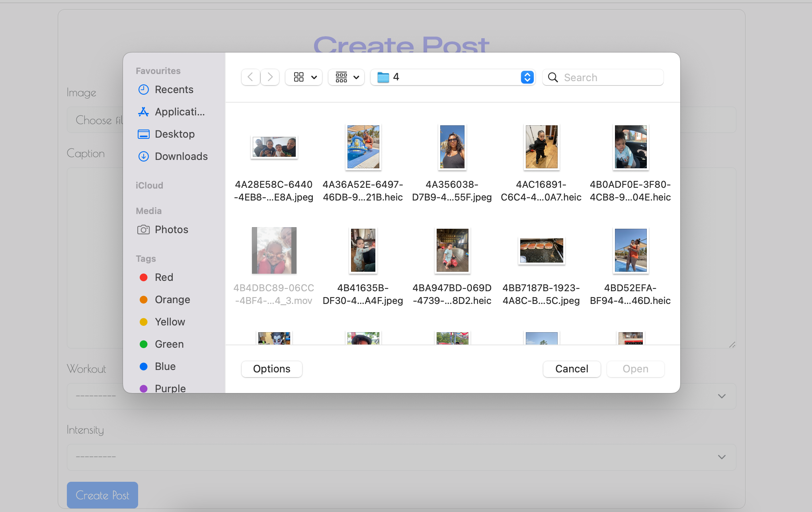Open the grouping options dropdown
This screenshot has width=812, height=512.
coord(346,77)
